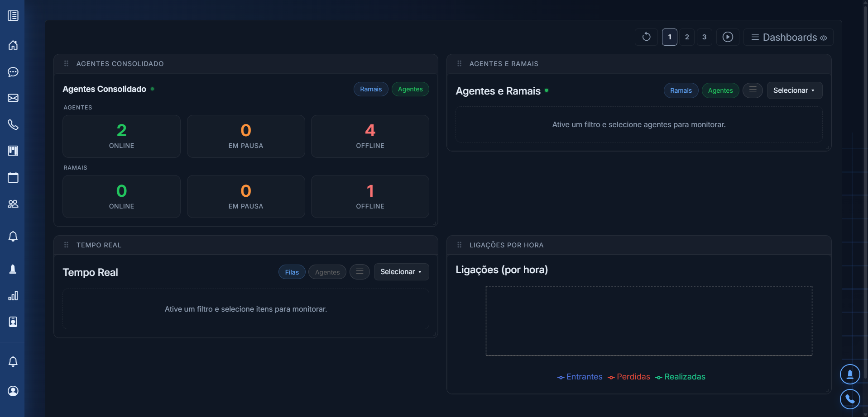Click 'Ative um filtro e selecione itens' message
868x417 pixels.
246,309
